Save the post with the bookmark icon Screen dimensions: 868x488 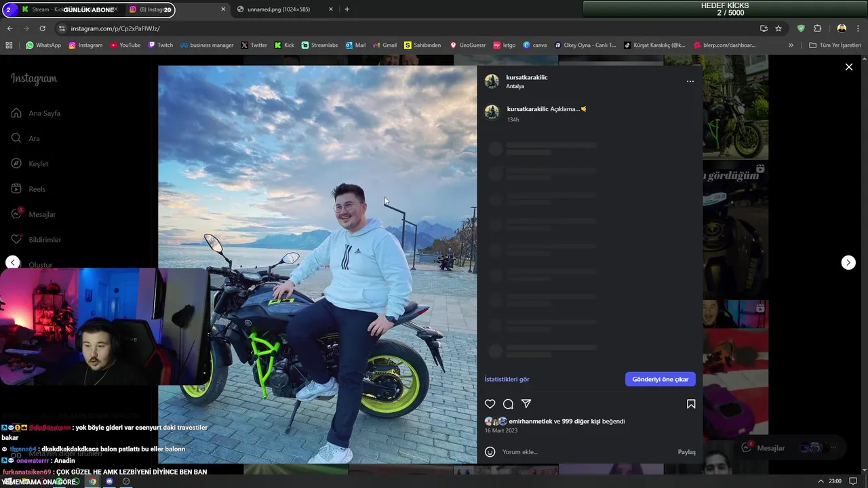[691, 404]
